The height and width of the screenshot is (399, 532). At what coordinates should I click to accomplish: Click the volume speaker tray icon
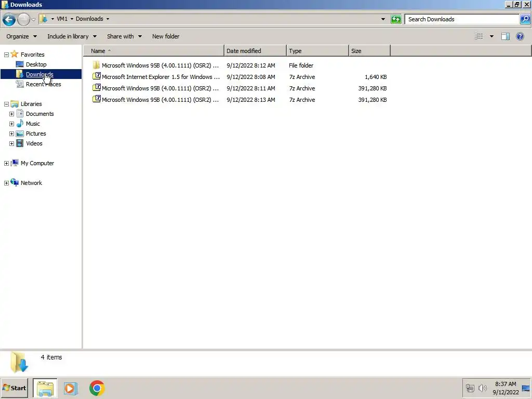click(482, 388)
